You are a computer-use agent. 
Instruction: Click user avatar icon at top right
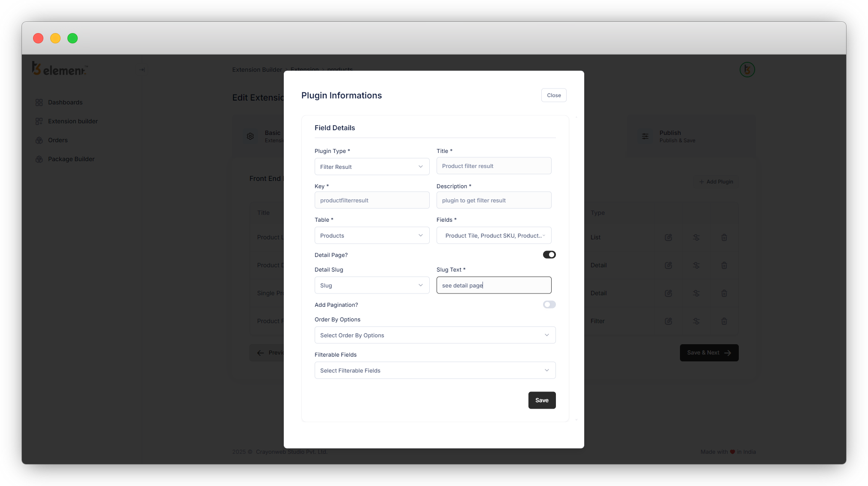[x=747, y=70]
